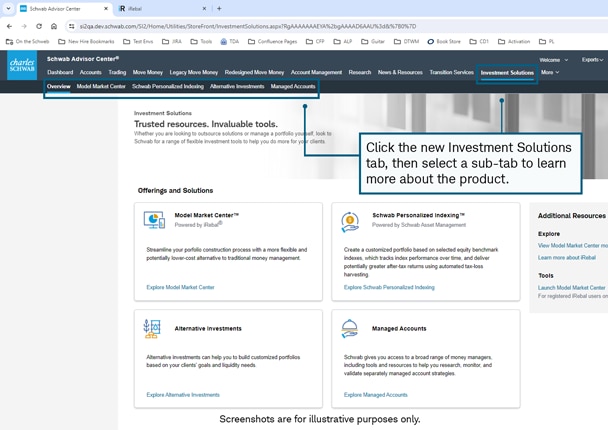
Task: Click the Alternative Investments card icon
Action: click(152, 329)
